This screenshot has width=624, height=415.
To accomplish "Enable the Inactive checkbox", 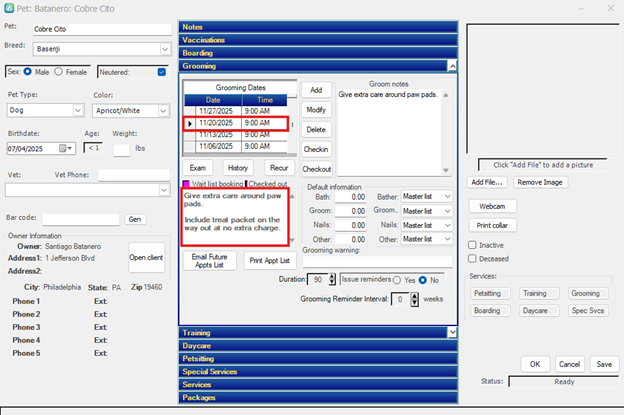I will pos(472,245).
